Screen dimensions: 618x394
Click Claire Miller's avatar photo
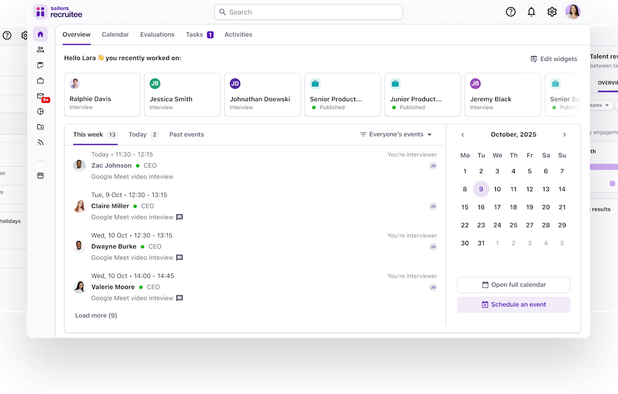pyautogui.click(x=79, y=206)
